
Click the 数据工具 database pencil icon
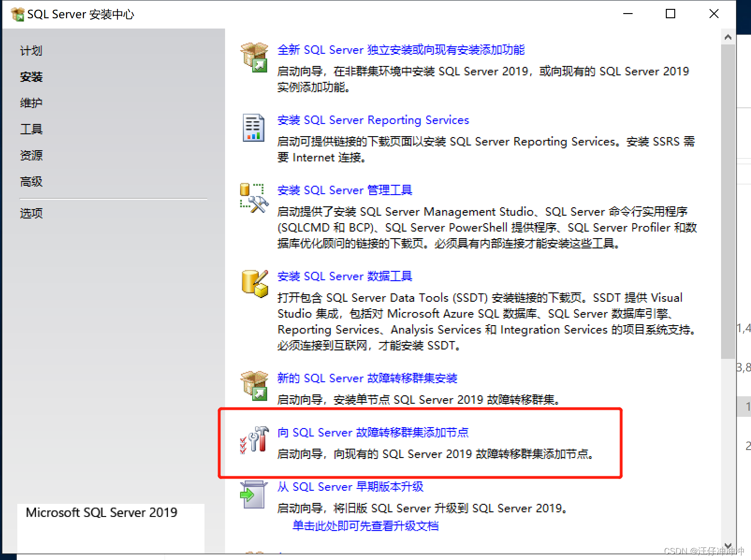pos(254,283)
